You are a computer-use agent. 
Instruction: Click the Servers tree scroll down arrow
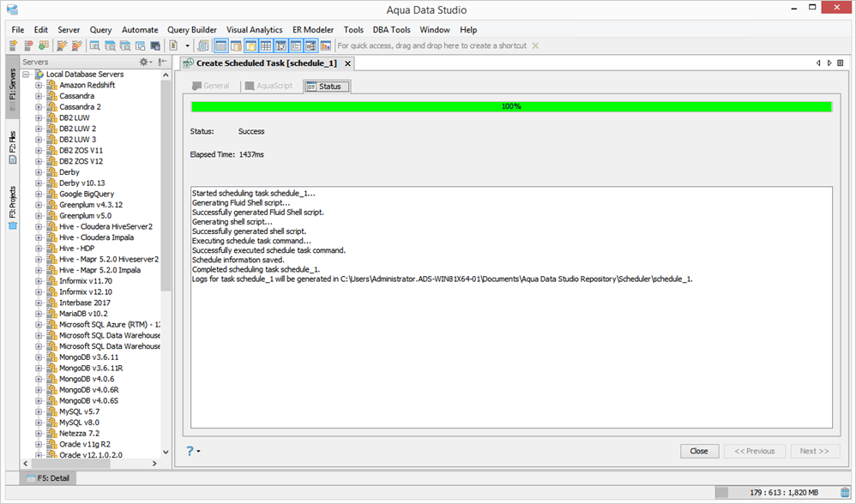(x=166, y=452)
